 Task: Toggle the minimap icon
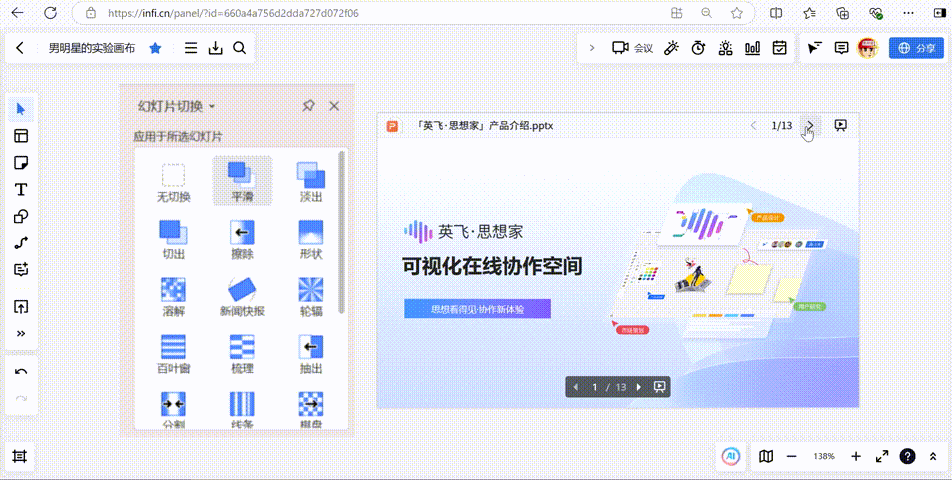(x=766, y=456)
